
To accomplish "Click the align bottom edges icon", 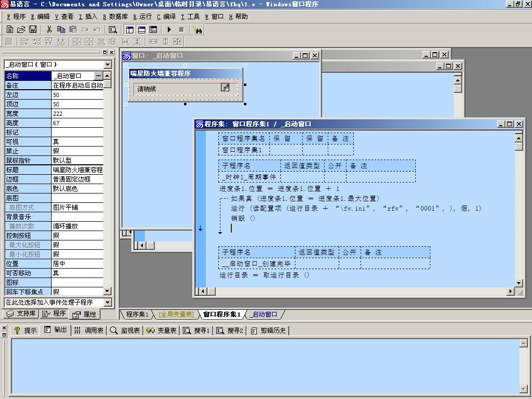I will click(x=61, y=41).
